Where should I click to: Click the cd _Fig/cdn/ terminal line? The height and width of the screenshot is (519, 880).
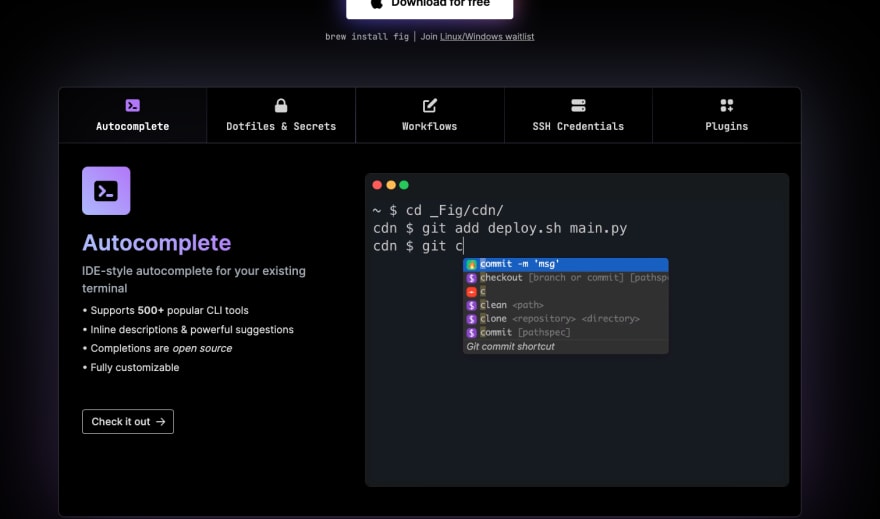click(438, 210)
